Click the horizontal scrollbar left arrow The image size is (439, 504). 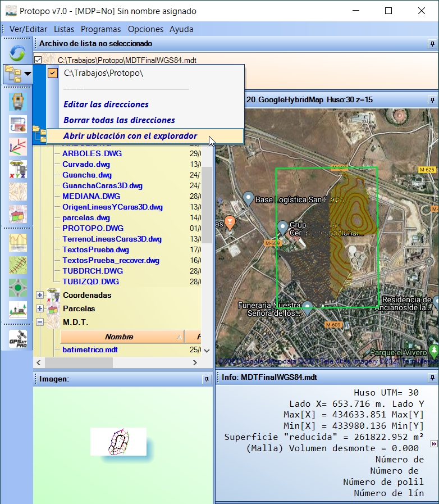tap(39, 362)
